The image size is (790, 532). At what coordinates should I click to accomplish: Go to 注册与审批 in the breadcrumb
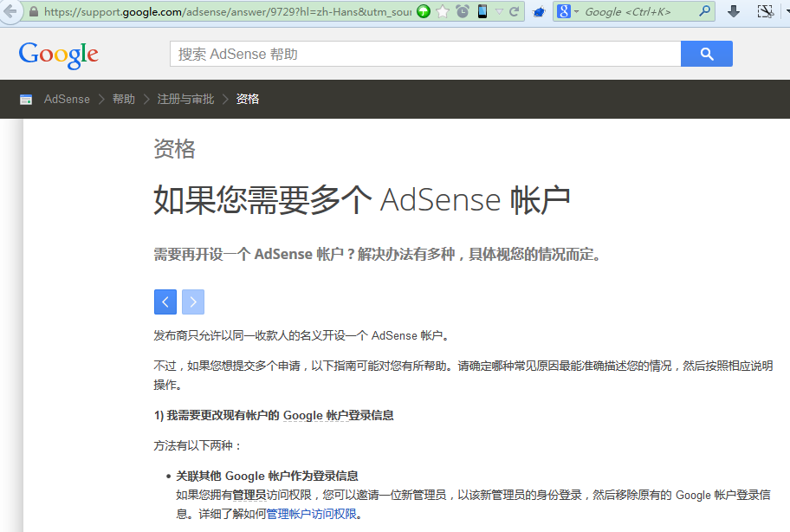tap(185, 100)
